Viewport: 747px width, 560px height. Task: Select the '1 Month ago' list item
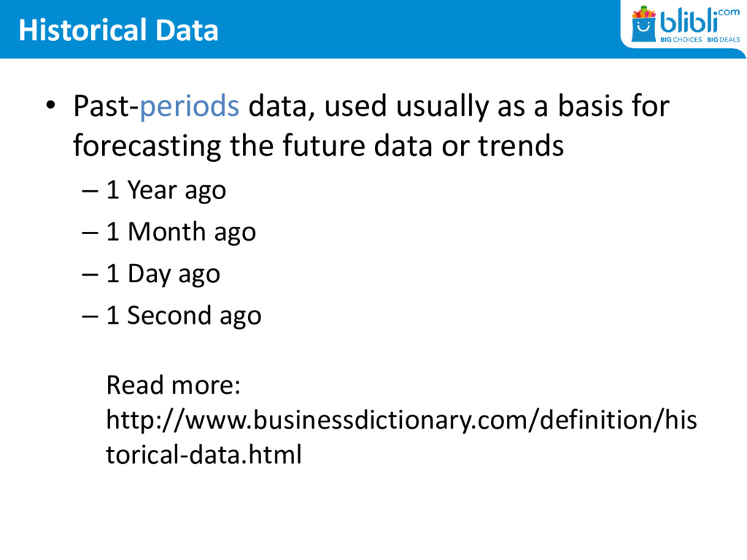181,232
